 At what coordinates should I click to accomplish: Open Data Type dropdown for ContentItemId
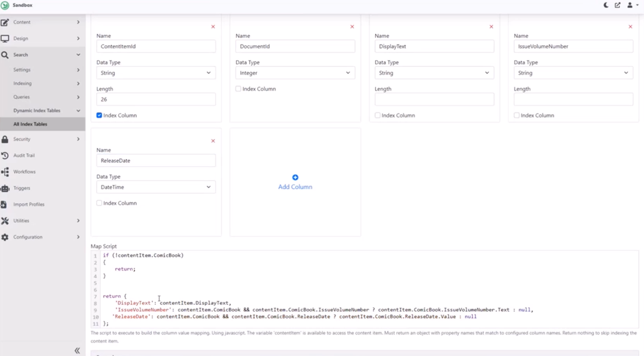pyautogui.click(x=156, y=73)
